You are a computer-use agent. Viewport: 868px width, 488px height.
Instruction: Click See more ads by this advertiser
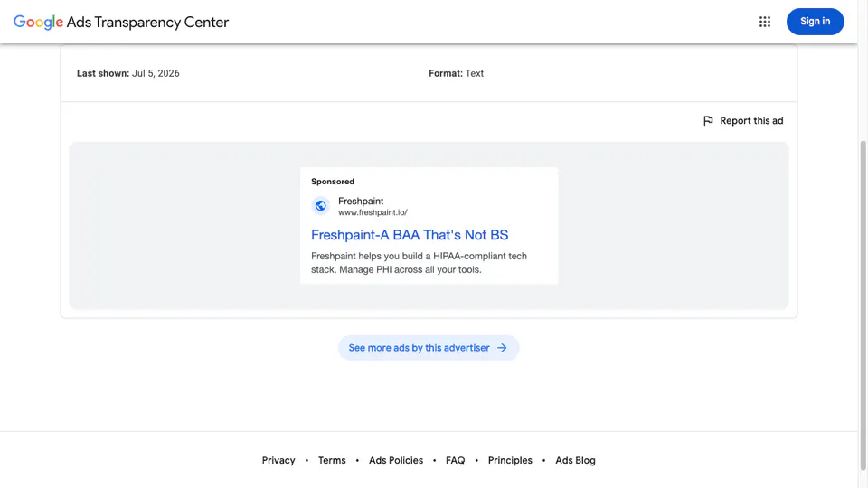pos(428,347)
